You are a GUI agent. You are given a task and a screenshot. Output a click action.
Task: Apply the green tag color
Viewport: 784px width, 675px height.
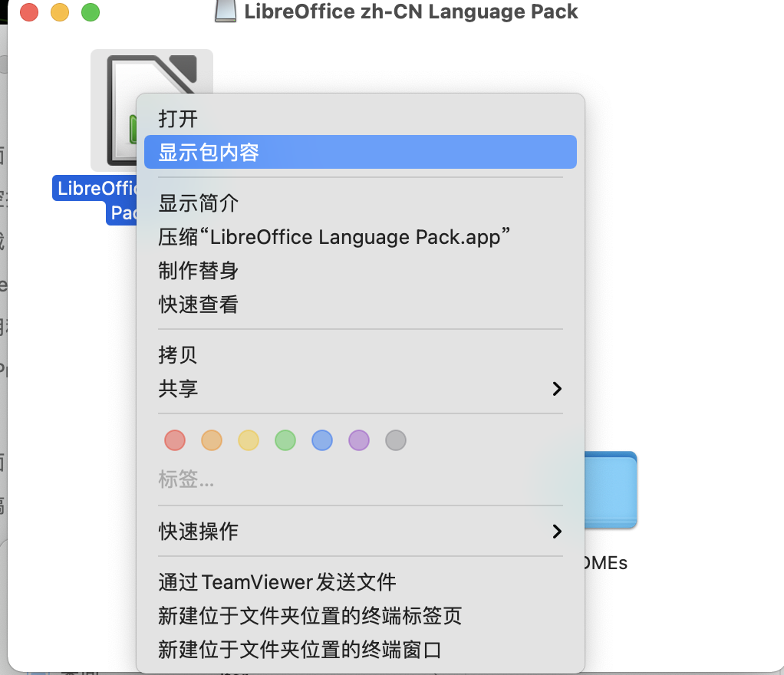(285, 440)
